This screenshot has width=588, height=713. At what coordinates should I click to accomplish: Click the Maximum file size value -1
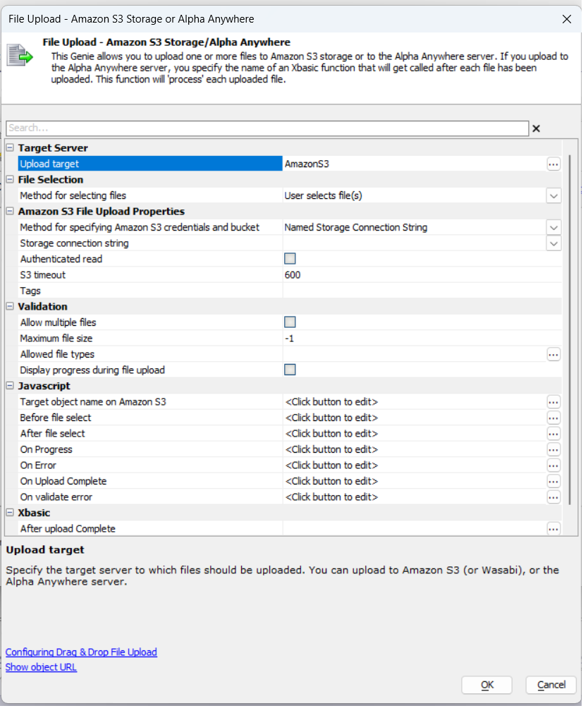(289, 339)
